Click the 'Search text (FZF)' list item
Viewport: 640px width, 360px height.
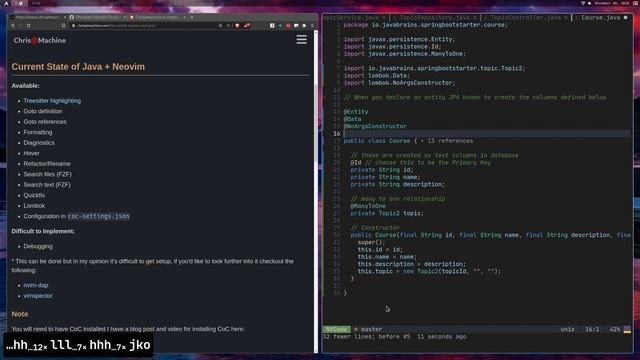point(47,185)
